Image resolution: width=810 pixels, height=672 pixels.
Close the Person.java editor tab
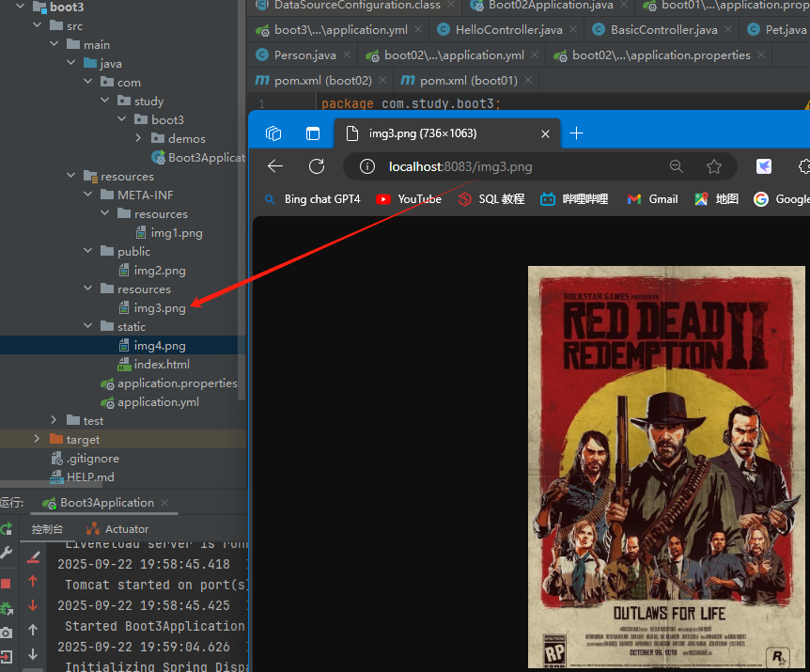pos(347,55)
